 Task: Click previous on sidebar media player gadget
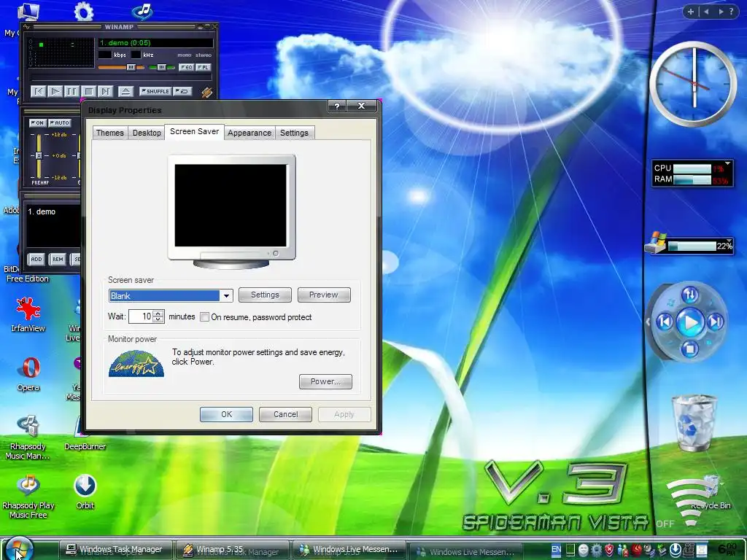(x=665, y=322)
